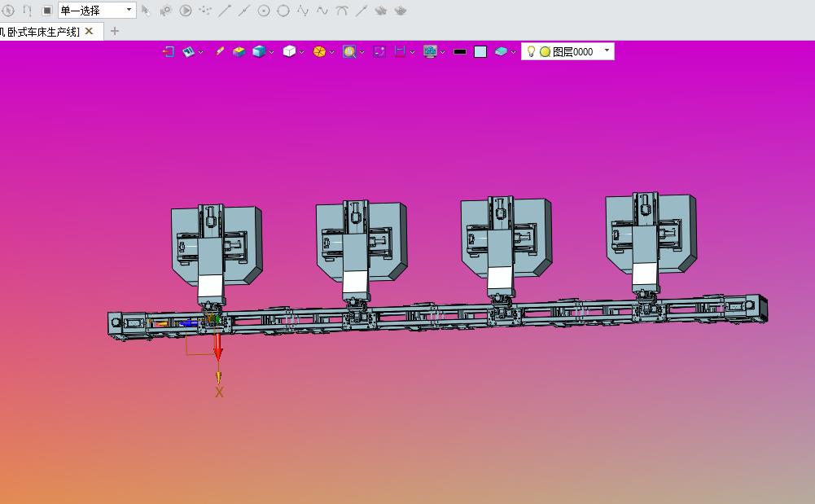The image size is (815, 504).
Task: Open the 图层0000 layer dropdown
Action: coord(606,50)
